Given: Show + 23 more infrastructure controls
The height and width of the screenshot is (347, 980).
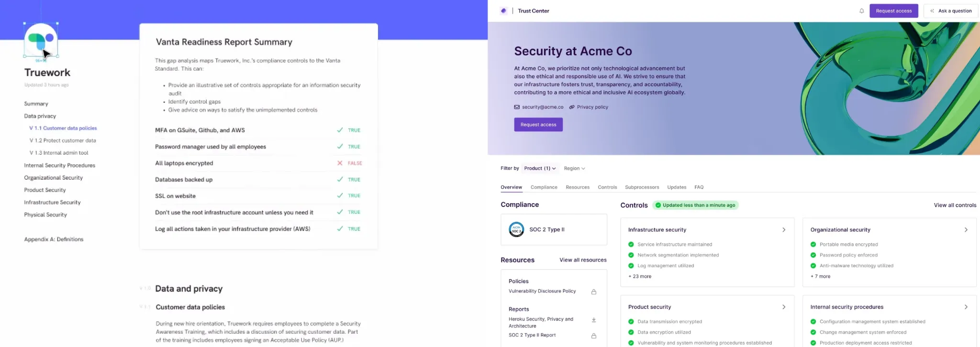Looking at the screenshot, I should pos(640,276).
